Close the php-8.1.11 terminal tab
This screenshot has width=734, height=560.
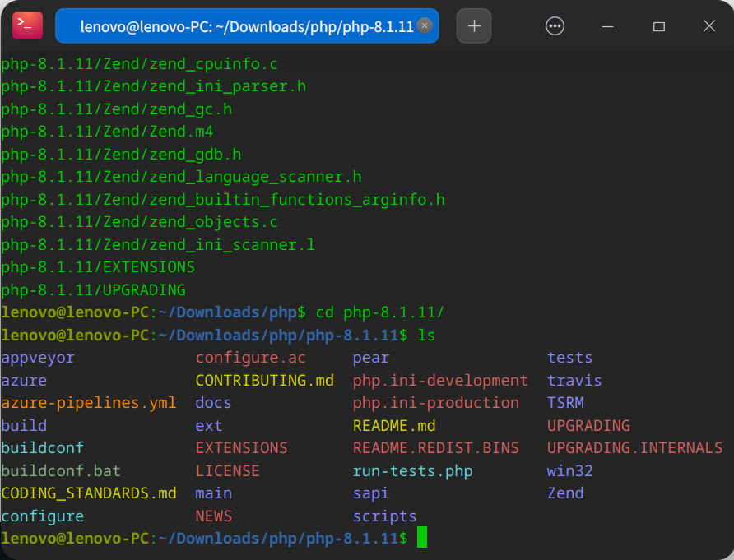[x=424, y=25]
